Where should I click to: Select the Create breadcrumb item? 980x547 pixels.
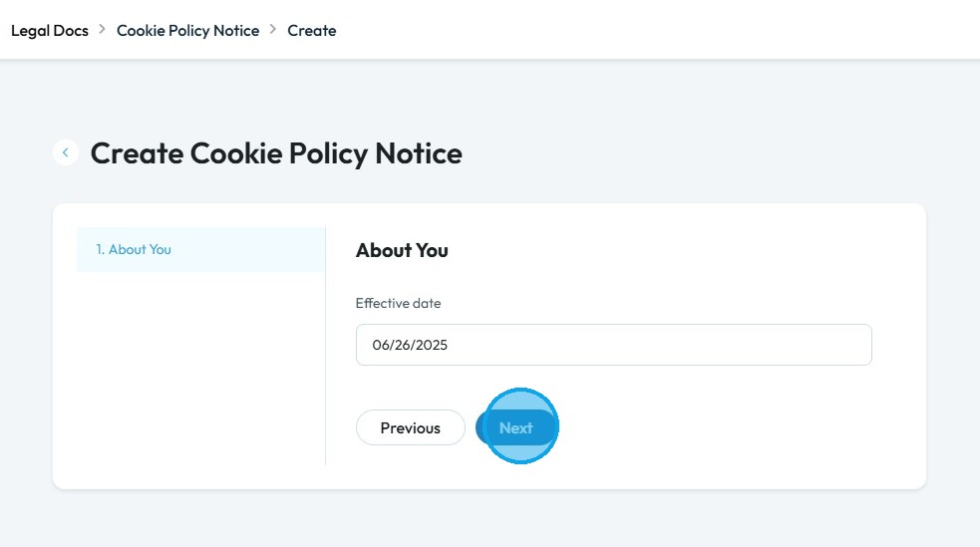312,31
